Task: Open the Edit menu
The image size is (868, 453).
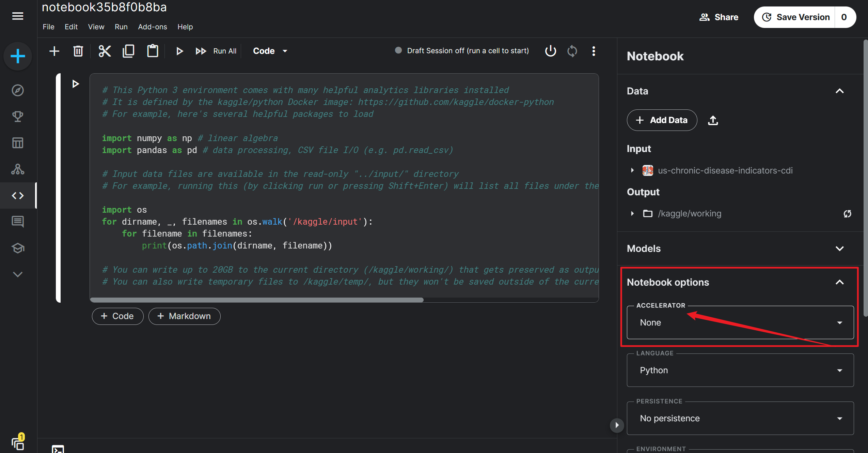Action: click(x=71, y=27)
